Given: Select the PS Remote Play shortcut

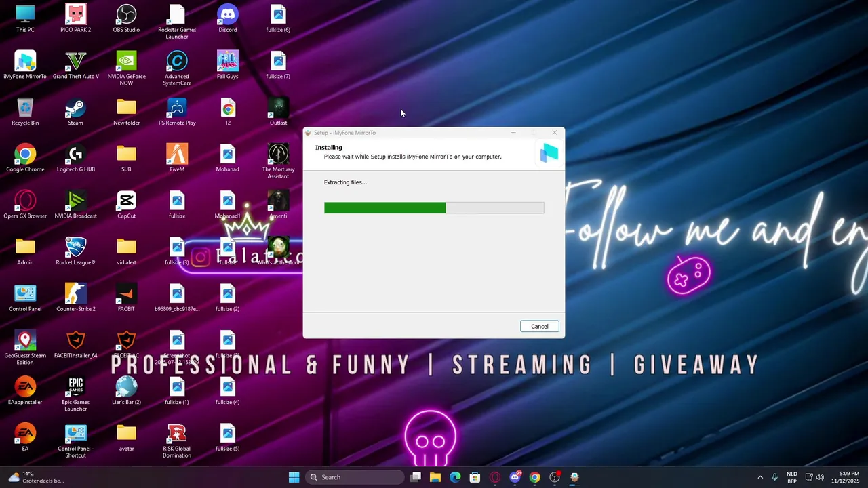Looking at the screenshot, I should tap(177, 113).
